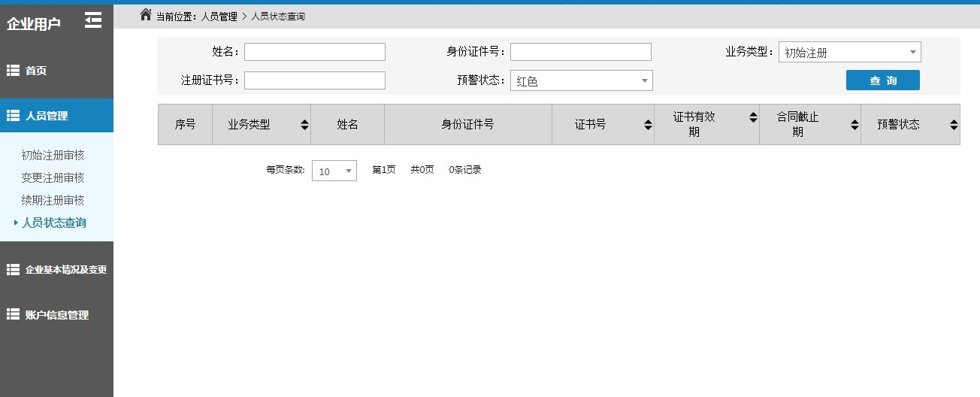Sort by 证书号 column arrows
This screenshot has height=397, width=980.
648,125
